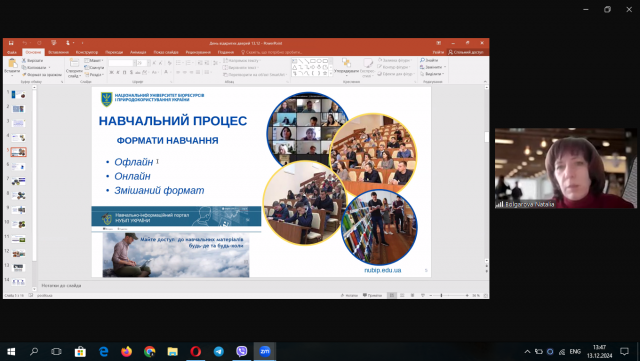Click the Упорядкувати (Arrange) icon
640x361 pixels.
tap(346, 62)
